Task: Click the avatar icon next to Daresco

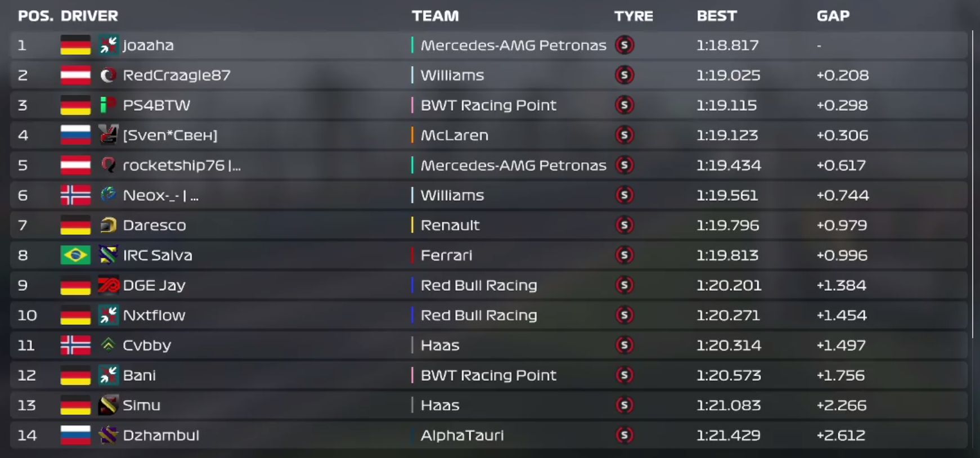Action: coord(108,225)
